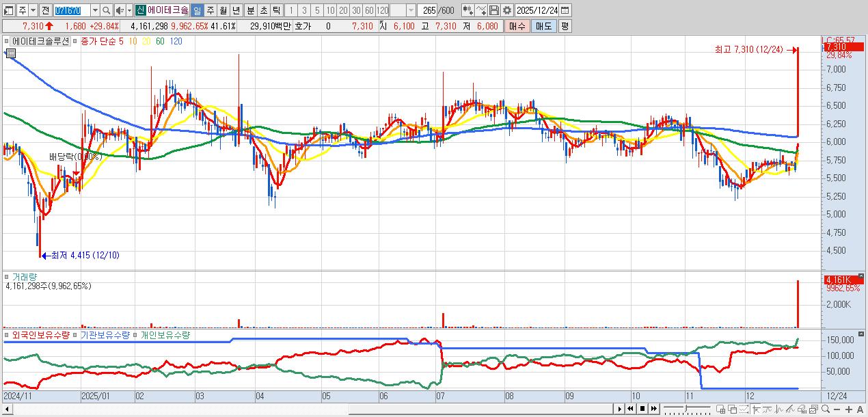Click the 매수 buy button

pyautogui.click(x=517, y=26)
